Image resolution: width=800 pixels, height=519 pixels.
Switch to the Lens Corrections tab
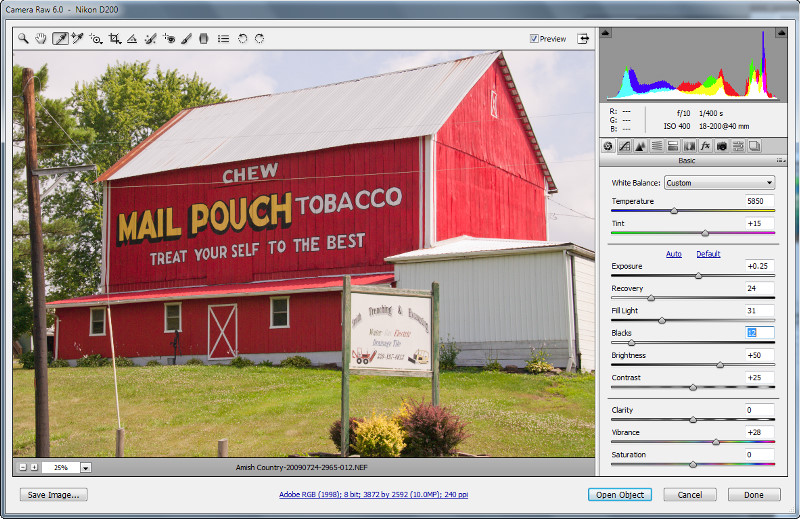[x=689, y=146]
